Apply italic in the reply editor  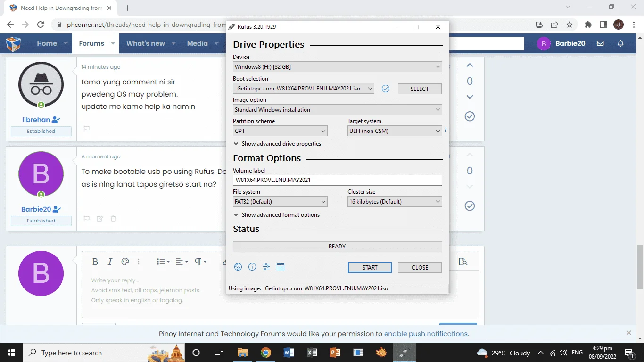[110, 262]
